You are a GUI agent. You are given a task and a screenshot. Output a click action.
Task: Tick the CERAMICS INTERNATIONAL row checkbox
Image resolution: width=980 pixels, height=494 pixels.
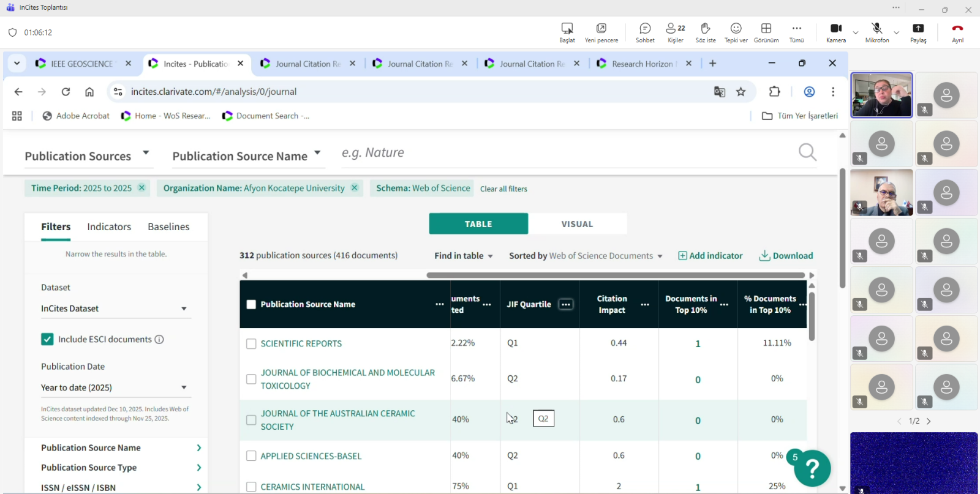(251, 487)
